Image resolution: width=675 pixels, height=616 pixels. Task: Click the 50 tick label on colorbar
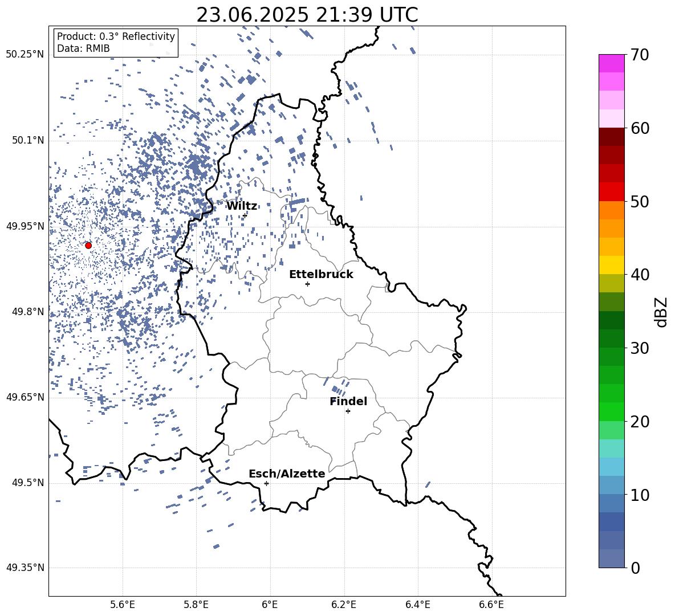[x=640, y=202]
